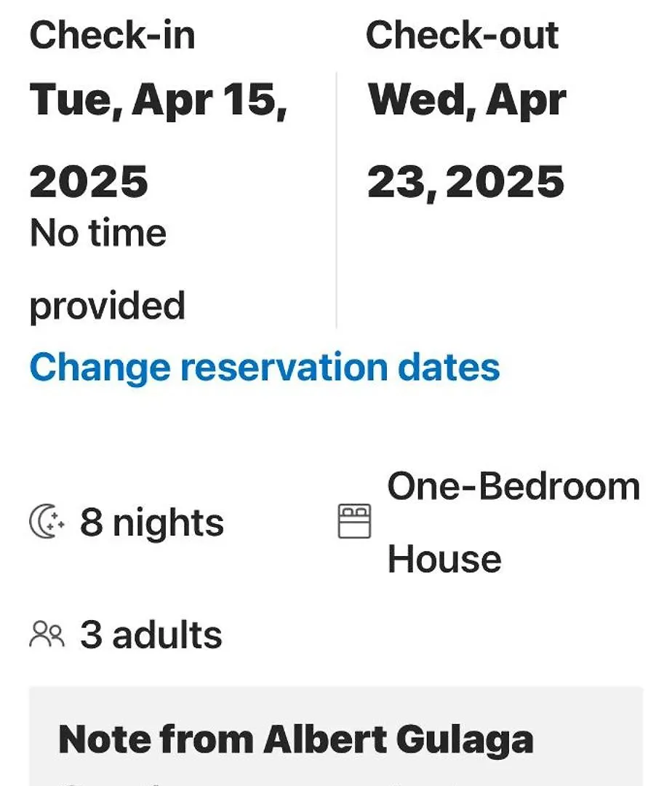Click the Tue, Apr 15, 2025 date
Image resolution: width=672 pixels, height=786 pixels.
159,140
